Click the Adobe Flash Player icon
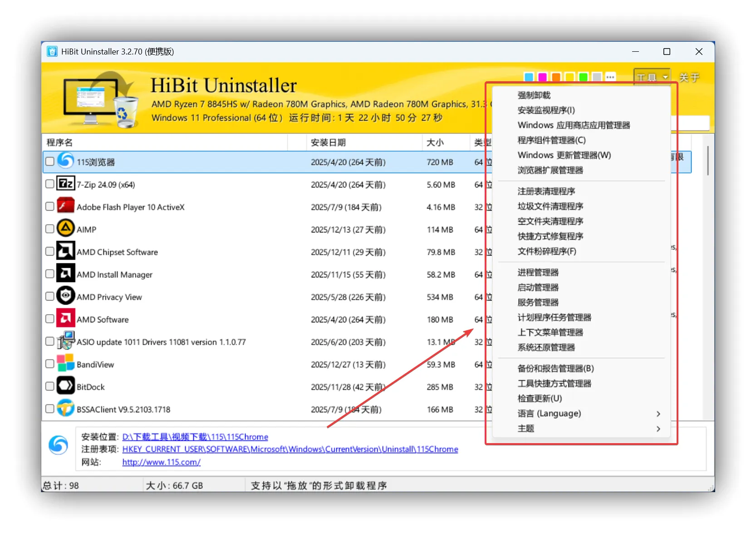756x533 pixels. 66,206
